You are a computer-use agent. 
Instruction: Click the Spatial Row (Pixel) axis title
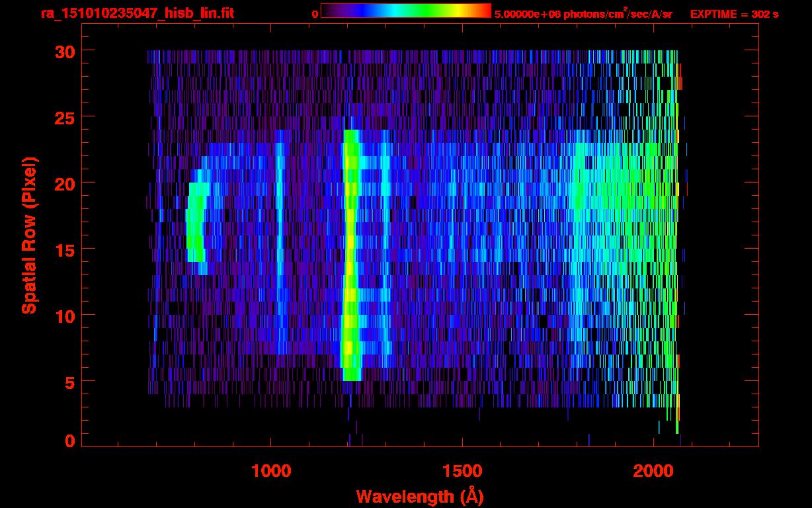pos(29,235)
